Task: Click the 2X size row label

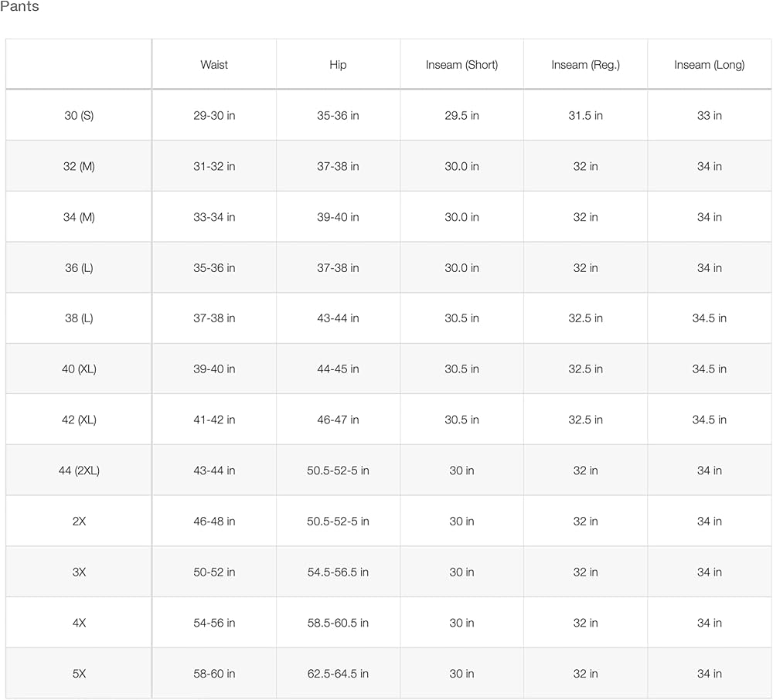Action: click(x=79, y=522)
